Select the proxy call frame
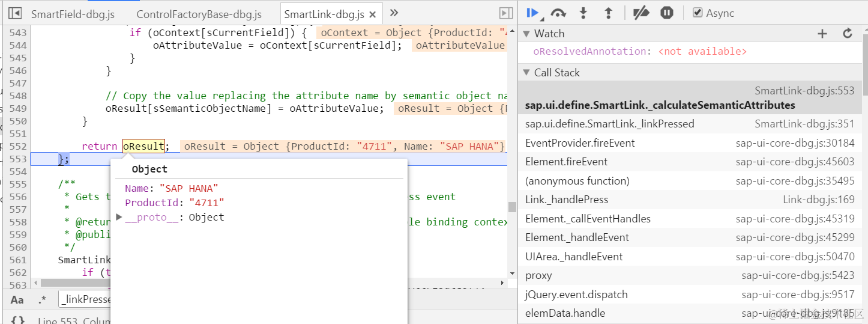Screen dimensions: 868x324 (690, 275)
